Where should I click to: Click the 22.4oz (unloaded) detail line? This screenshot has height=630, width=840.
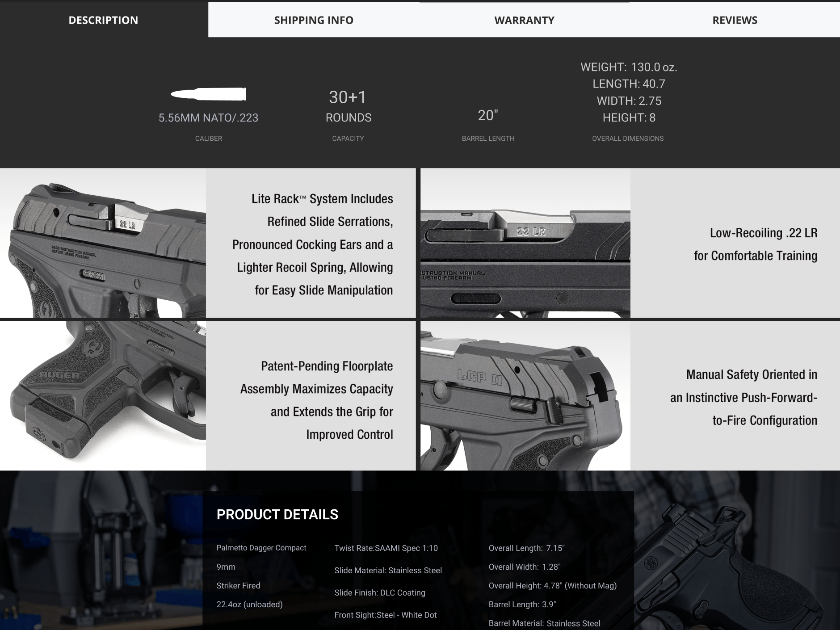click(x=249, y=604)
